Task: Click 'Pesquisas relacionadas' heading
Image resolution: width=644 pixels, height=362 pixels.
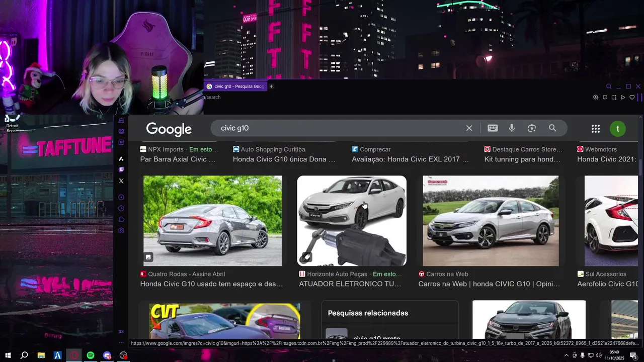Action: [x=368, y=313]
